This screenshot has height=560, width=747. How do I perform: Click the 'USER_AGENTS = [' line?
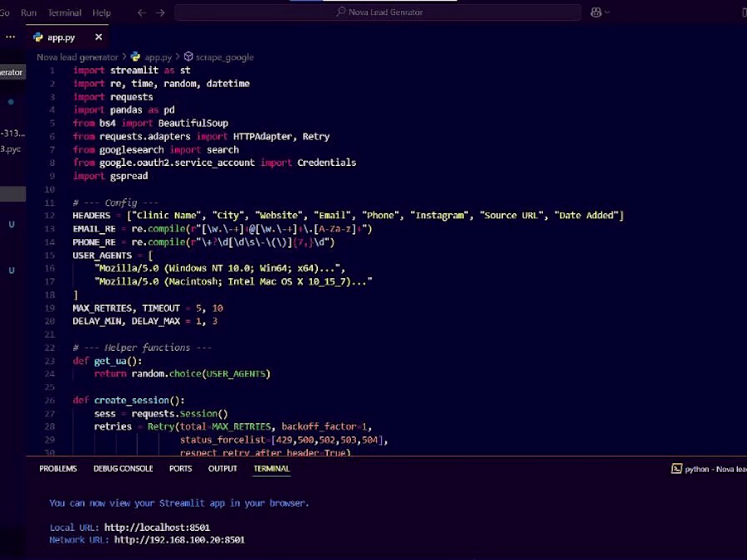(x=113, y=256)
